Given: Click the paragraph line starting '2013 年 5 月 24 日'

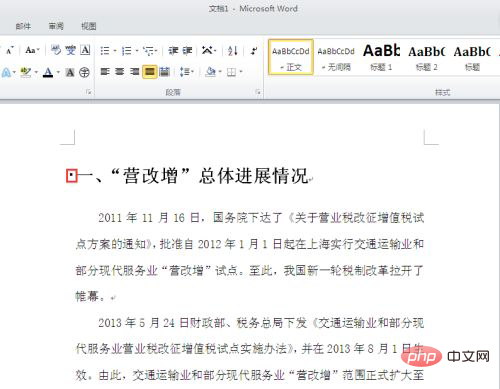Looking at the screenshot, I should 261,323.
